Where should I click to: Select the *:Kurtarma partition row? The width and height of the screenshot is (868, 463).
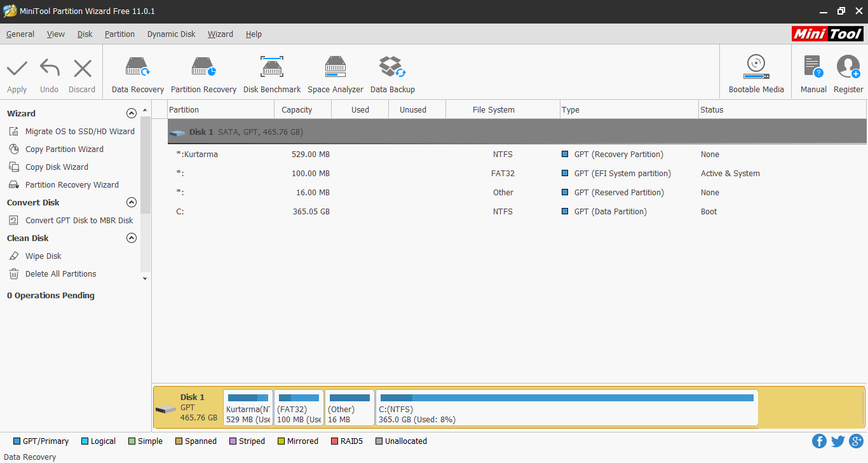point(517,155)
